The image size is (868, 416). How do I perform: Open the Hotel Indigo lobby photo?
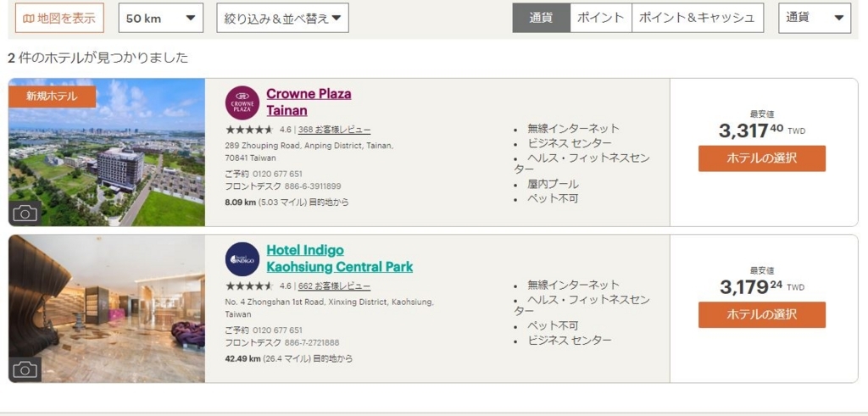(107, 308)
